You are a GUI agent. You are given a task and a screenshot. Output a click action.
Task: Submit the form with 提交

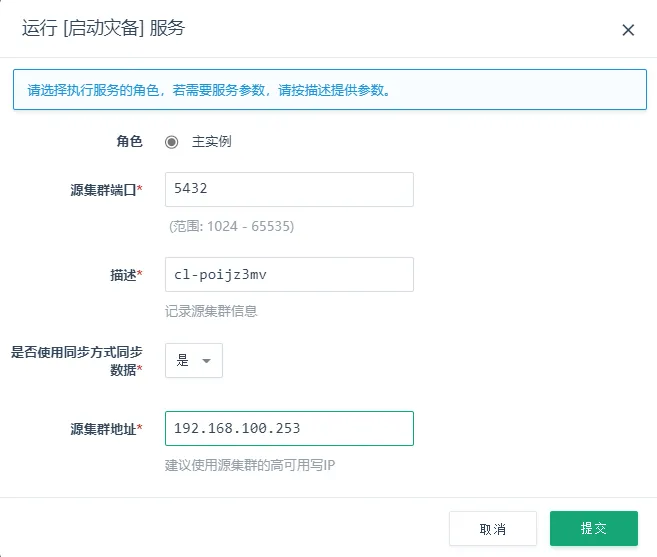(594, 528)
